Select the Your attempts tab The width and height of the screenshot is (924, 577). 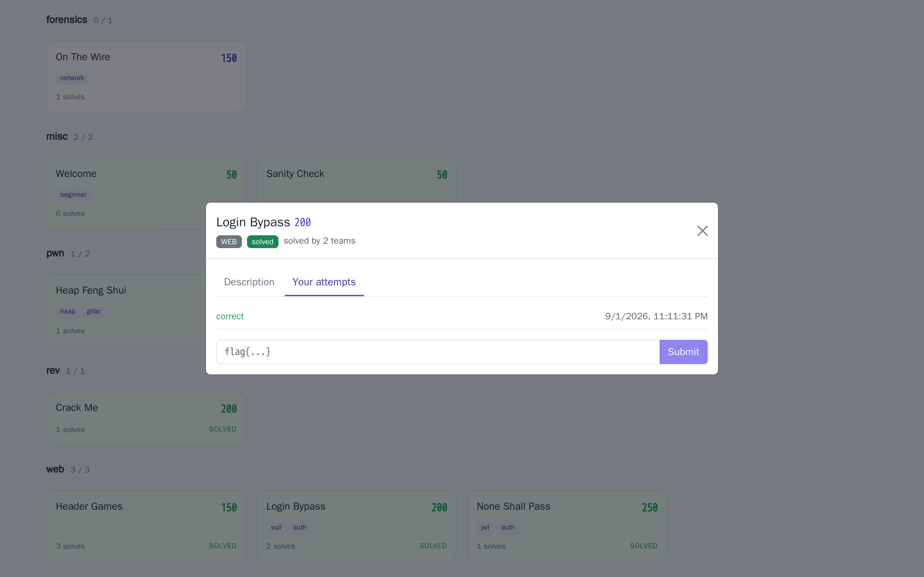324,282
